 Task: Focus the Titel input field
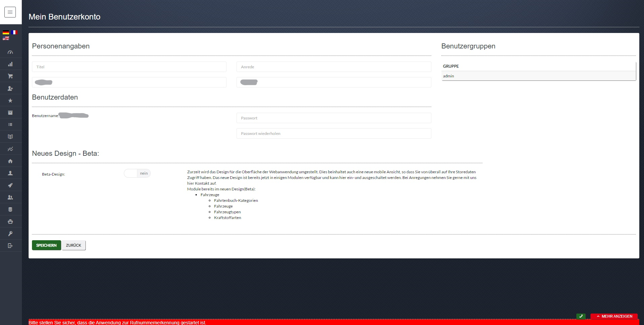coord(129,67)
